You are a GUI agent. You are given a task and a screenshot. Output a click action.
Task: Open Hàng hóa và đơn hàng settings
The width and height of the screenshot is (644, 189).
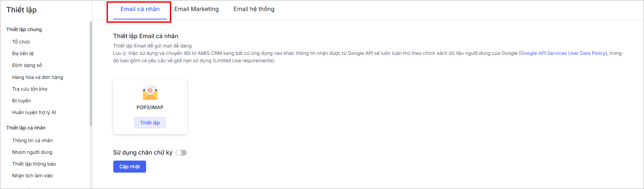pyautogui.click(x=38, y=77)
